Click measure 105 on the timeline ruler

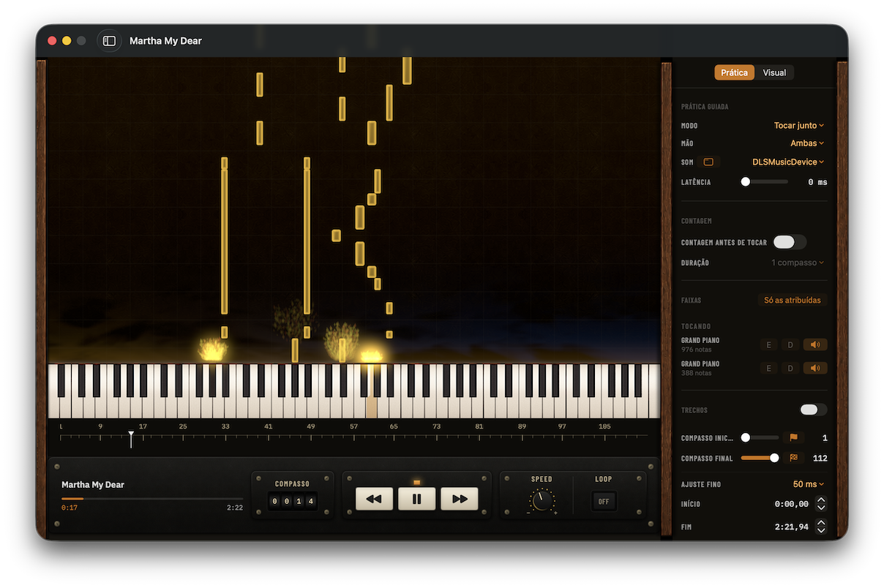pos(604,426)
